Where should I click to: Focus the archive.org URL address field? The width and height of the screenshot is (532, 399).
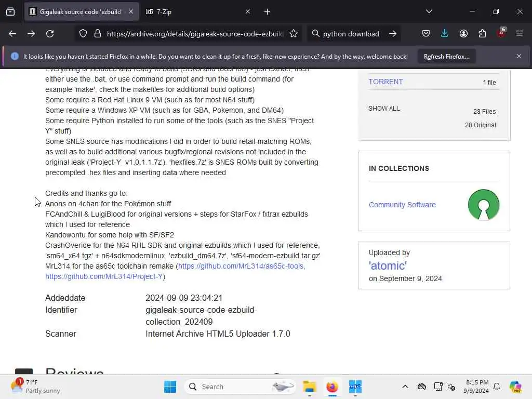coord(195,34)
